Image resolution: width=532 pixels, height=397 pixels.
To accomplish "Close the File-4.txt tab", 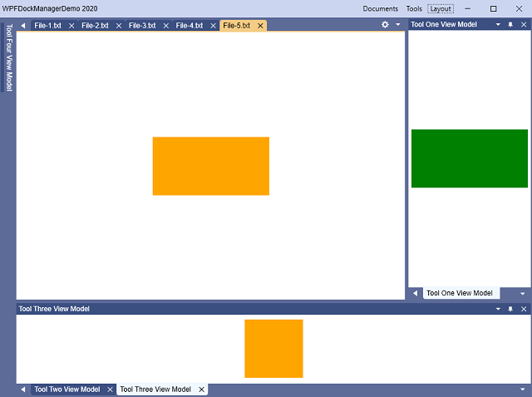I will (213, 26).
